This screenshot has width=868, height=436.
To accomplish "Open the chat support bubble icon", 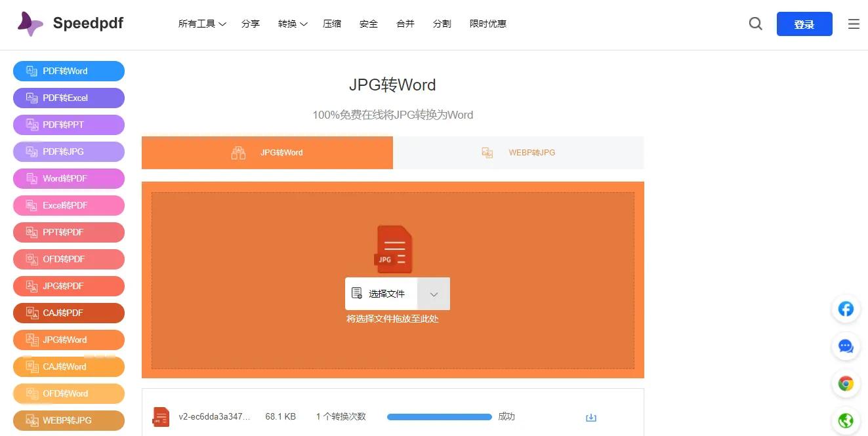I will click(x=846, y=346).
